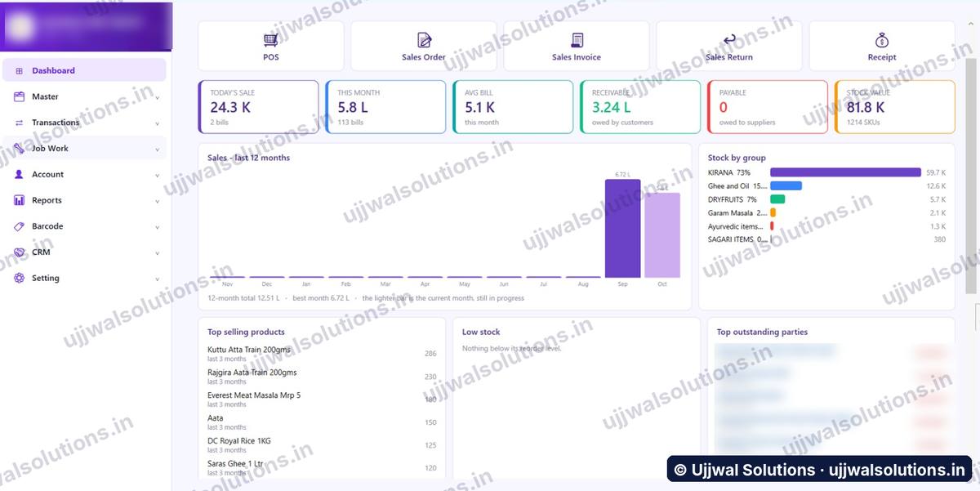The width and height of the screenshot is (980, 491).
Task: Open the Master menu label
Action: (45, 96)
